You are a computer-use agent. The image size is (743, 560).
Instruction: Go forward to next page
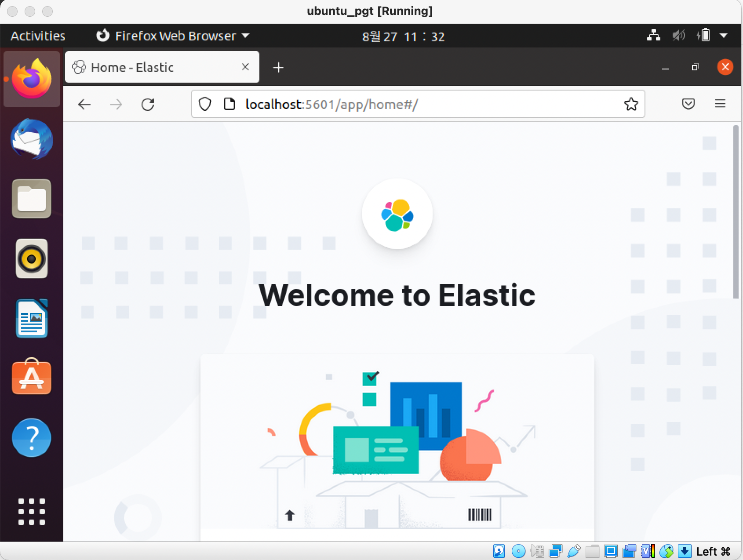tap(116, 104)
